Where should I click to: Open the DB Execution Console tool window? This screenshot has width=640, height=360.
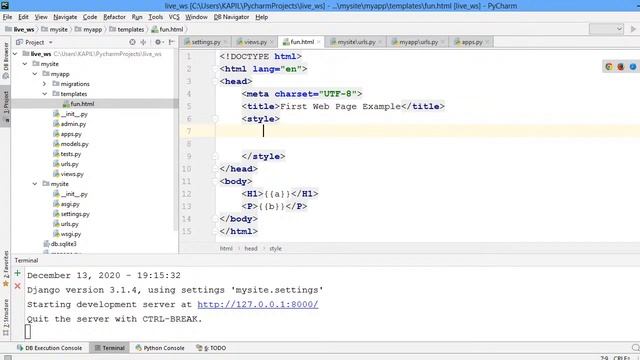pyautogui.click(x=49, y=348)
